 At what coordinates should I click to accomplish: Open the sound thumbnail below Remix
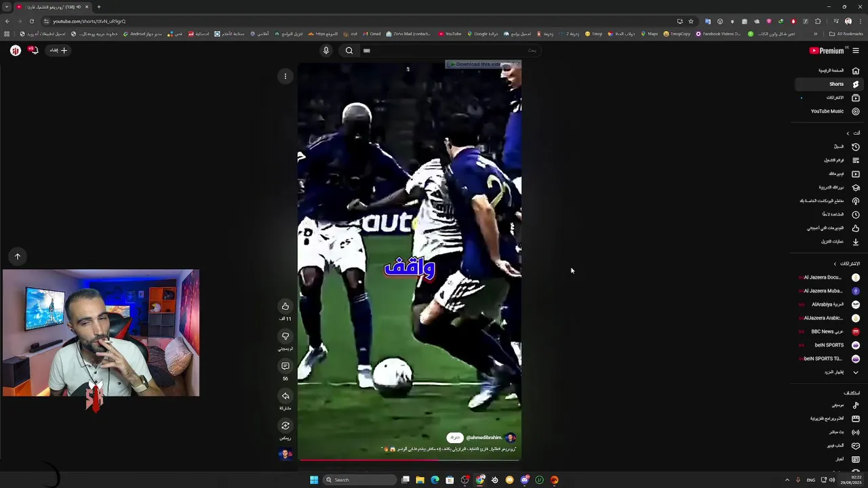pos(285,454)
